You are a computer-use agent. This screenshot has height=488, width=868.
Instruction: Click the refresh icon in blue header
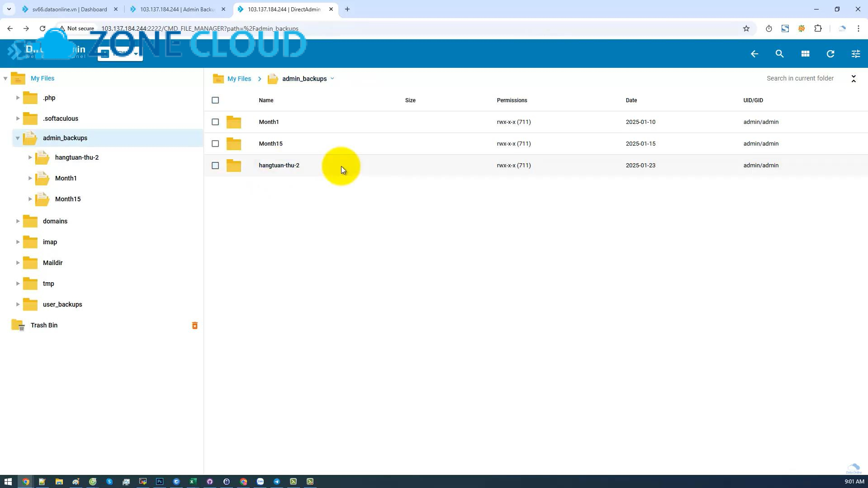coord(830,54)
